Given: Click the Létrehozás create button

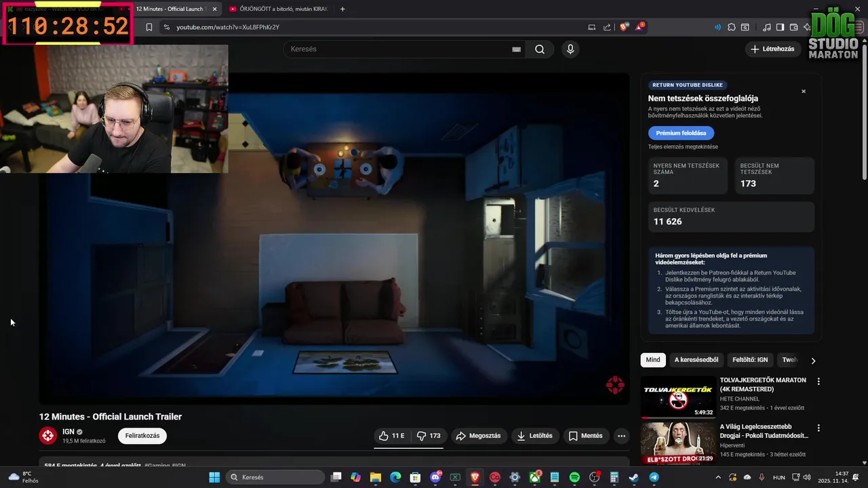Looking at the screenshot, I should click(774, 49).
